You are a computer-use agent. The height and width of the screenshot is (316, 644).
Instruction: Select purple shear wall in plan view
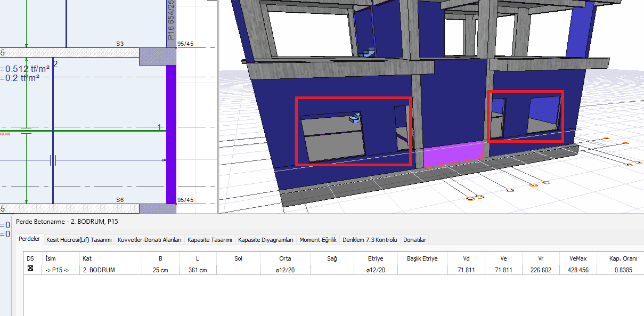click(171, 133)
